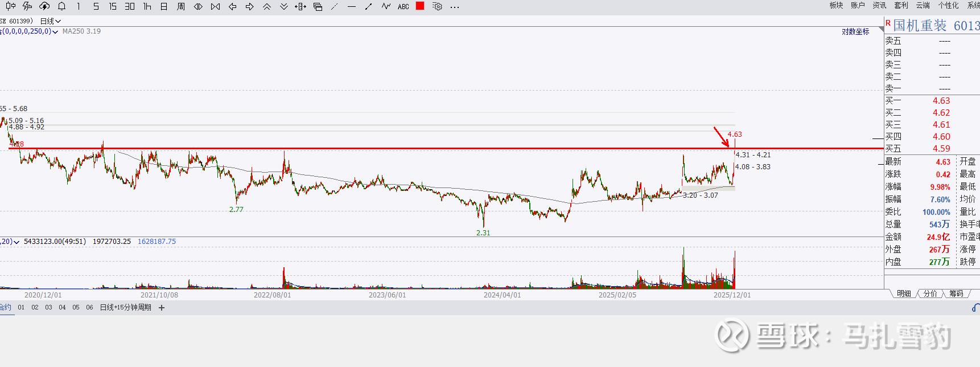980x367 pixels.
Task: Switch to the 分价 tab
Action: tap(930, 293)
